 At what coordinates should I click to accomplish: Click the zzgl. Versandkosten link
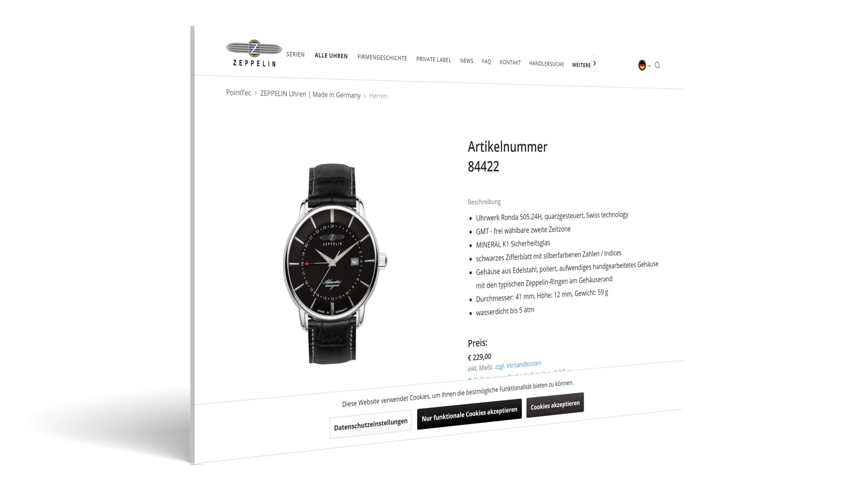pos(518,365)
